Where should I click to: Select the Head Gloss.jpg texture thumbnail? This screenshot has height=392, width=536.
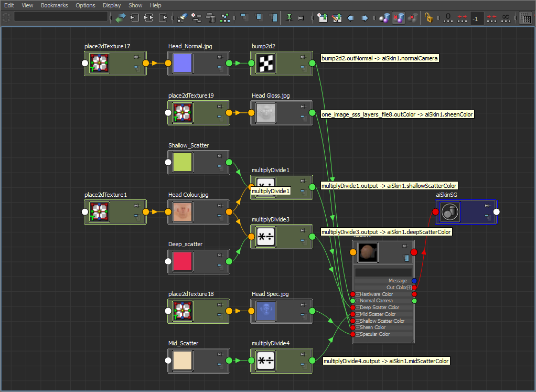pyautogui.click(x=265, y=112)
